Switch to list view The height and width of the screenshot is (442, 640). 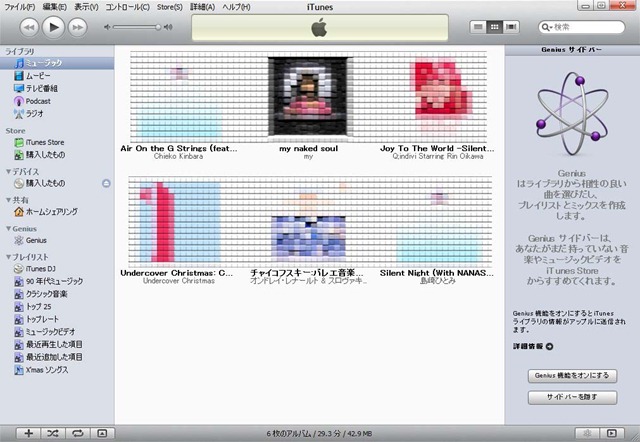pyautogui.click(x=478, y=27)
